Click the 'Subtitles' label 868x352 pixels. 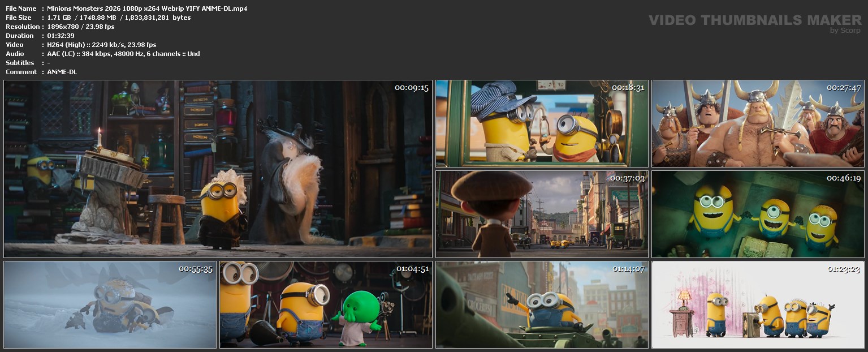click(20, 63)
